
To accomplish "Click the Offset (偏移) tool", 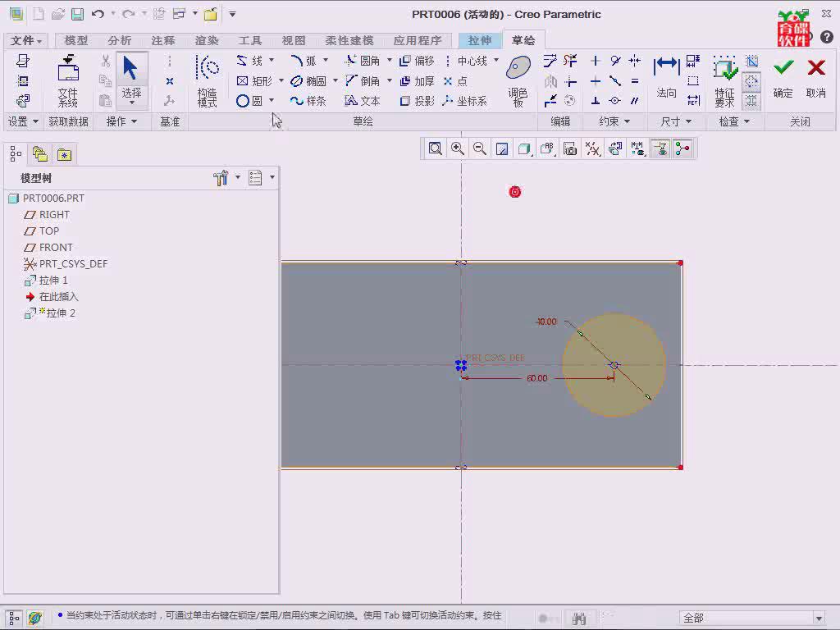I will pyautogui.click(x=417, y=61).
